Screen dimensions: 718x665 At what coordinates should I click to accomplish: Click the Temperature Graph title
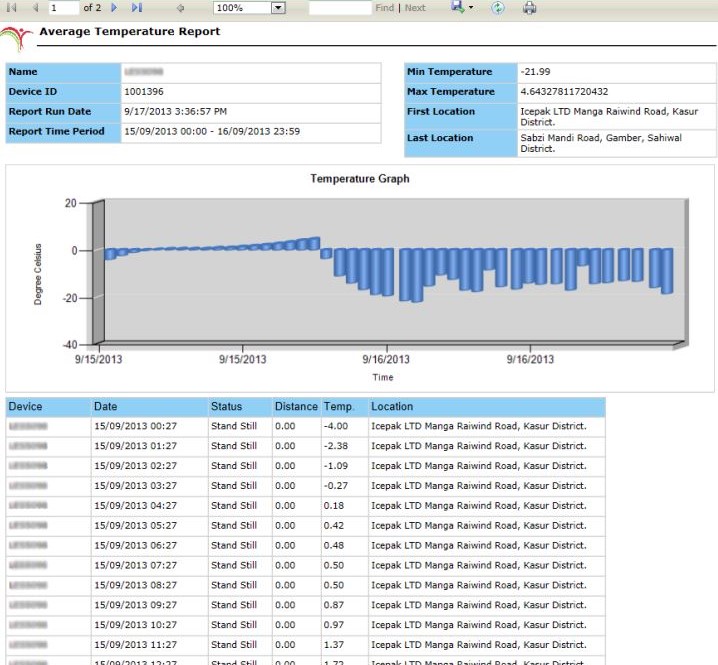coord(360,179)
